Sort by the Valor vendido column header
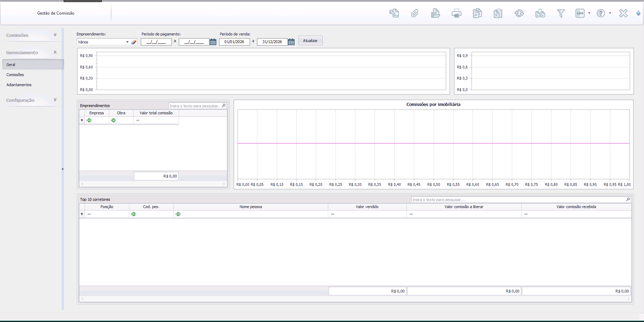 367,207
